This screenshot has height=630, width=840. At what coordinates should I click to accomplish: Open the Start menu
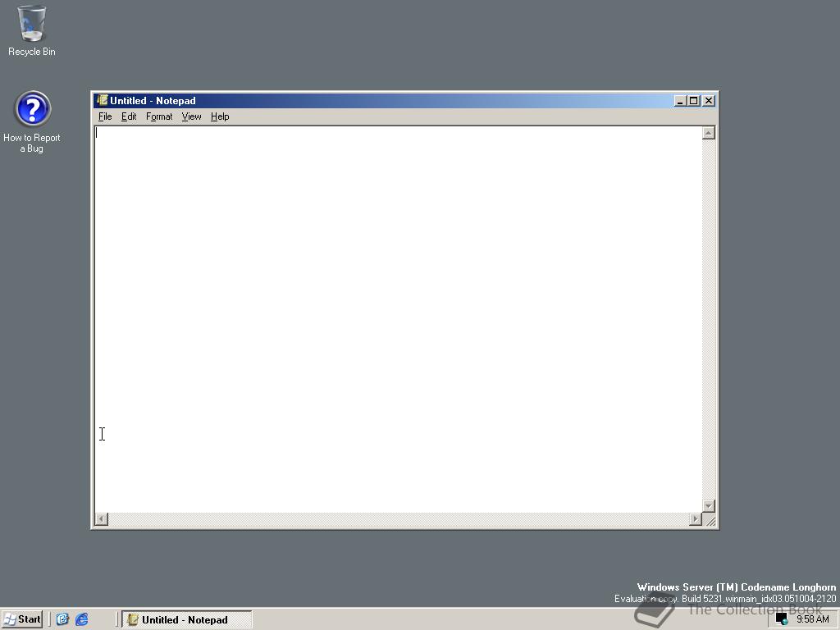click(x=22, y=619)
